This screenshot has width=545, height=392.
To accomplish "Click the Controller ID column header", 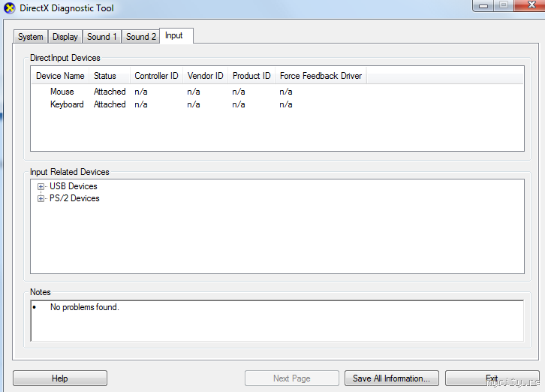I will (156, 76).
